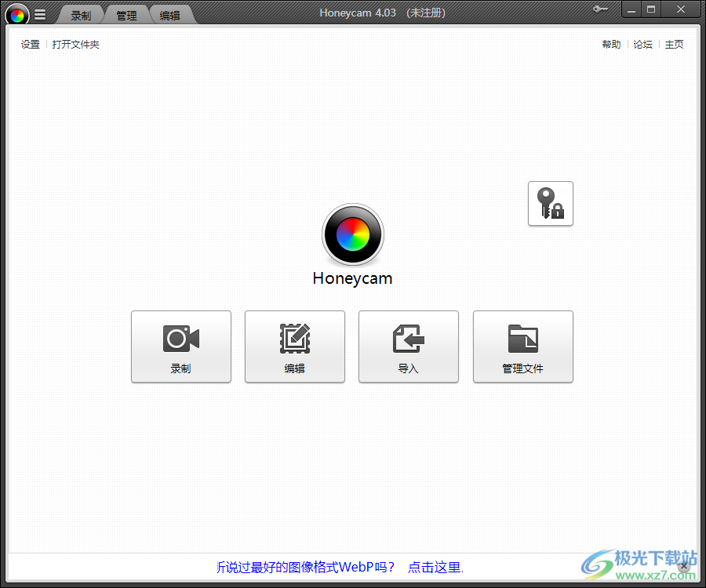Close the Honeycam window

[x=681, y=9]
